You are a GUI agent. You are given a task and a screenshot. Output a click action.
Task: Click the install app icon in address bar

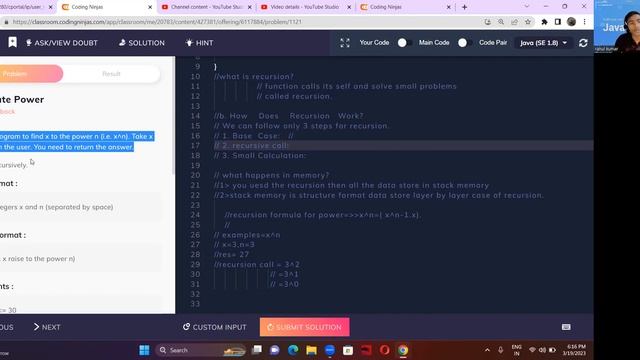coord(487,22)
